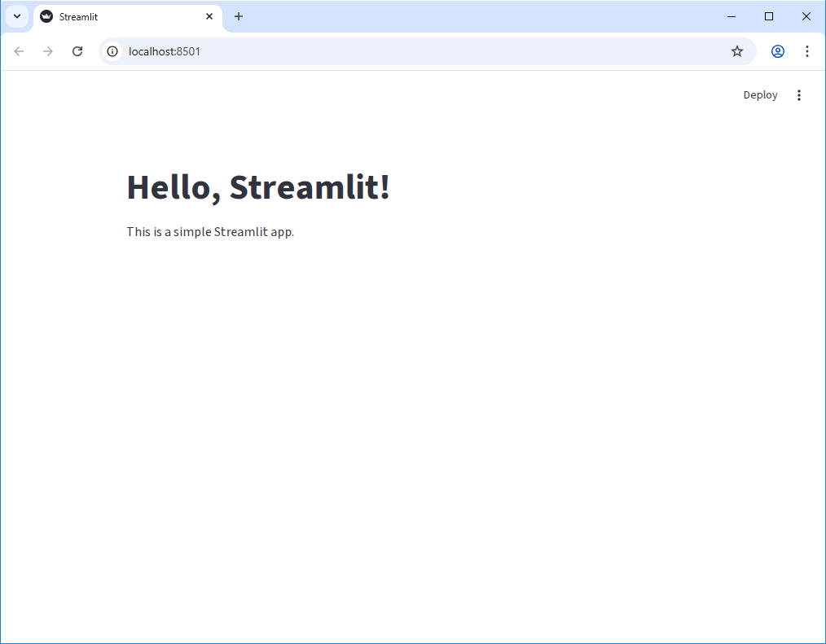Click the back navigation arrow
Screen dimensions: 826x644
(19, 51)
